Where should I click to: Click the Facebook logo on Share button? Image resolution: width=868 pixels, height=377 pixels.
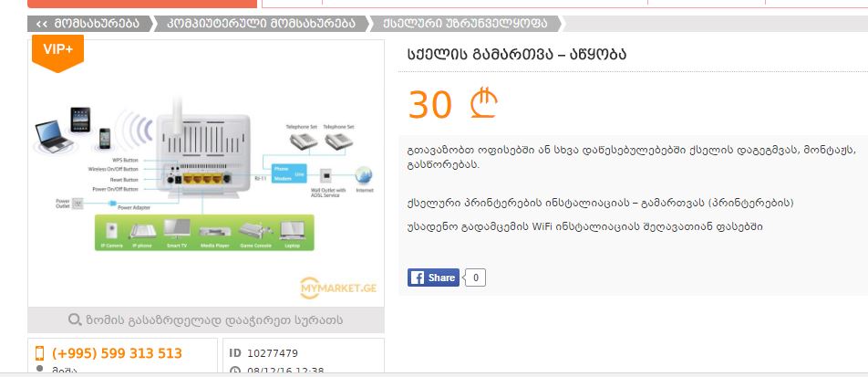(x=417, y=278)
